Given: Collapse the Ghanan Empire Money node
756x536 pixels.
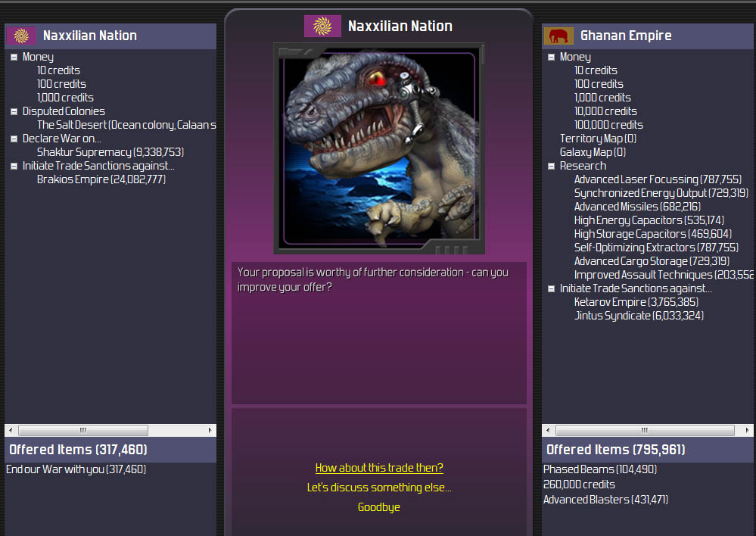Looking at the screenshot, I should [551, 57].
